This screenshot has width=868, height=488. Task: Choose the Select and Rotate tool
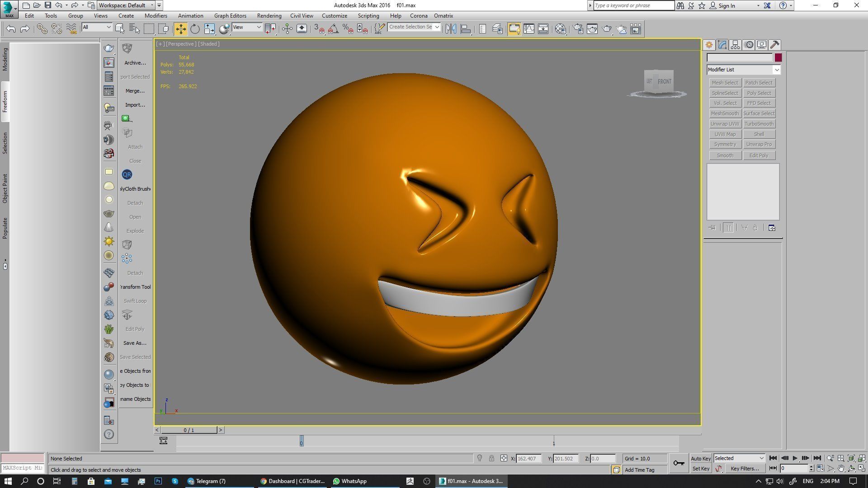click(195, 29)
